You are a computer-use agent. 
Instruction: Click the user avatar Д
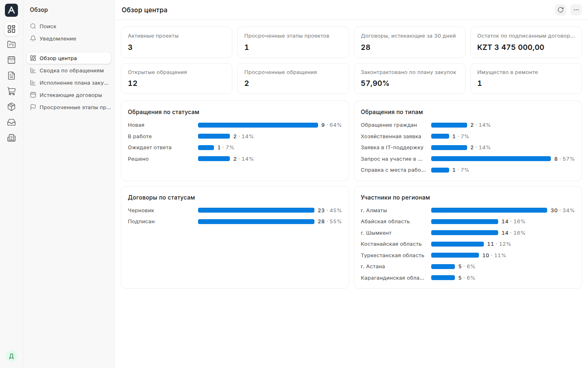click(11, 356)
